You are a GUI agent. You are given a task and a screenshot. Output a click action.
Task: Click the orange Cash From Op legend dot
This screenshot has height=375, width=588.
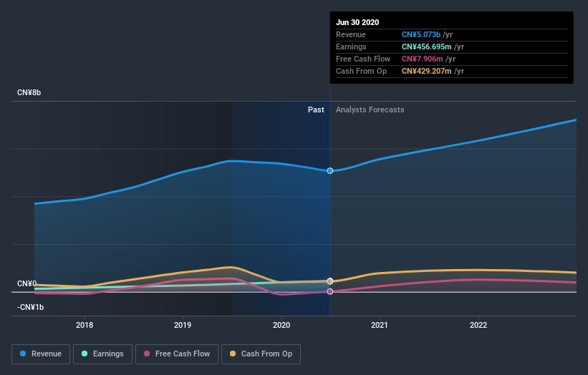233,354
